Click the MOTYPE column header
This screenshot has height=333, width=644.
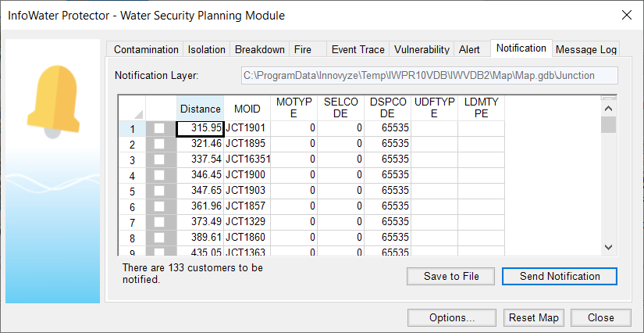(294, 108)
